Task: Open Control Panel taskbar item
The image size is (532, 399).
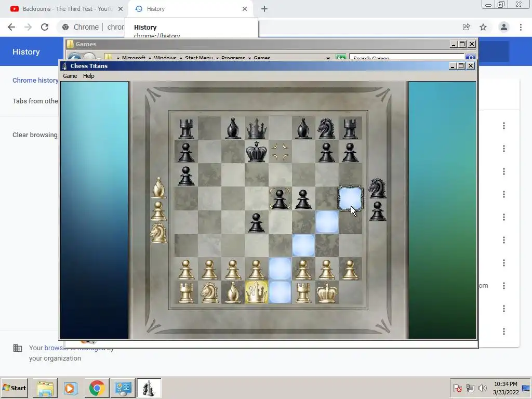Action: 123,388
